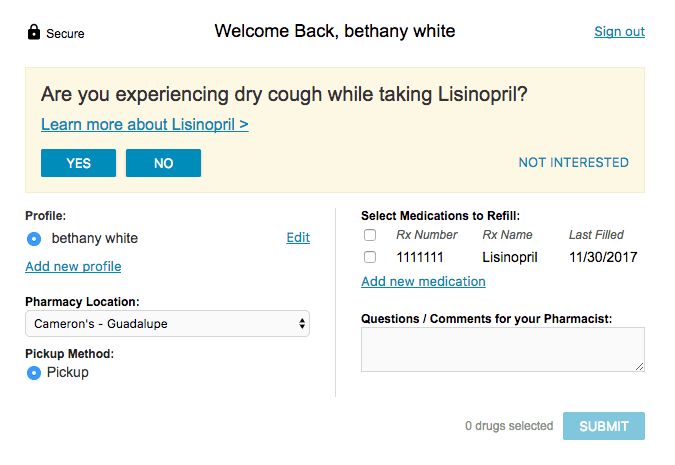Screen dimensions: 675x465
Task: Answer YES to dry cough question
Action: 78,163
